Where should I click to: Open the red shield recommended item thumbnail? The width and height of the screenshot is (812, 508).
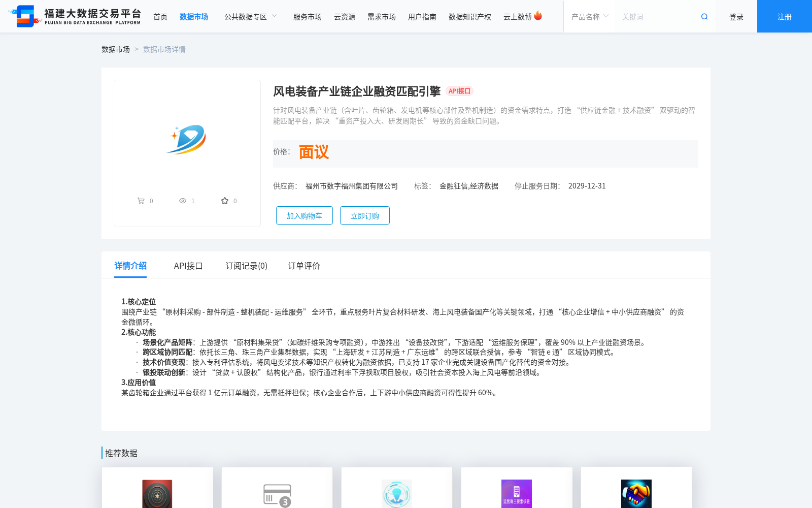click(157, 494)
